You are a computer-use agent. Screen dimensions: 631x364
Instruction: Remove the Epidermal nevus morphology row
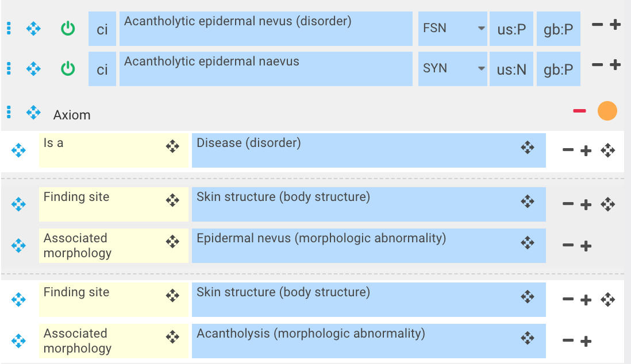click(568, 246)
